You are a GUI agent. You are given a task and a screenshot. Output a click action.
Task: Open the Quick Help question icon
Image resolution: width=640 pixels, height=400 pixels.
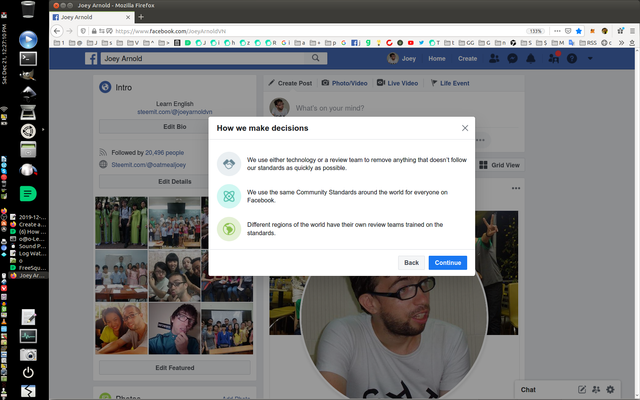(572, 58)
